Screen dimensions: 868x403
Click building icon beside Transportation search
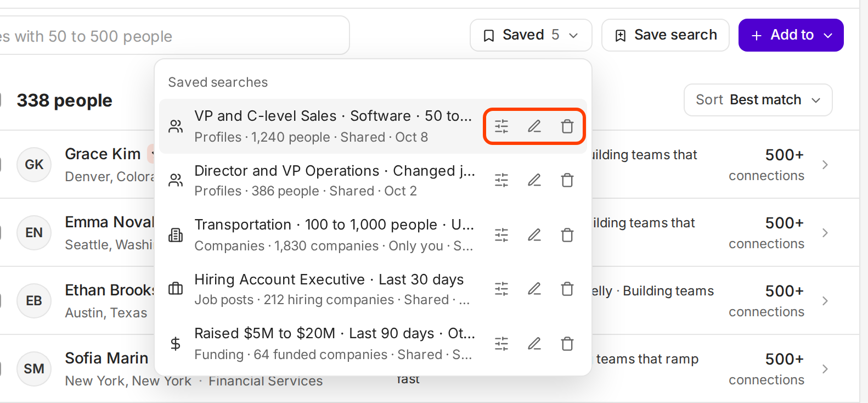click(x=176, y=235)
